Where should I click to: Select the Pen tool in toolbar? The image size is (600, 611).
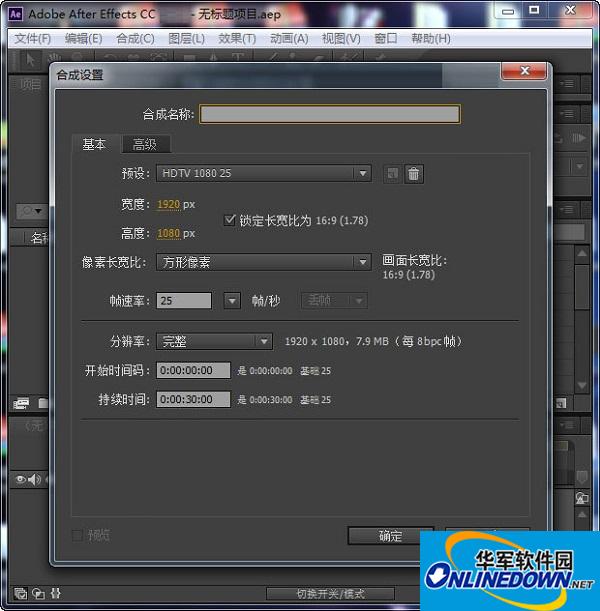point(214,58)
